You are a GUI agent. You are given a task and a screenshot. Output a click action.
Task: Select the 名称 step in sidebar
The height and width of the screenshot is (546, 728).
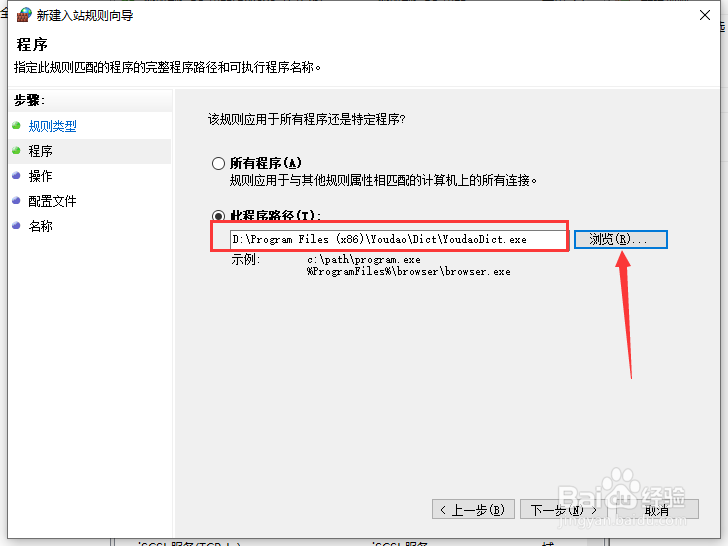40,226
